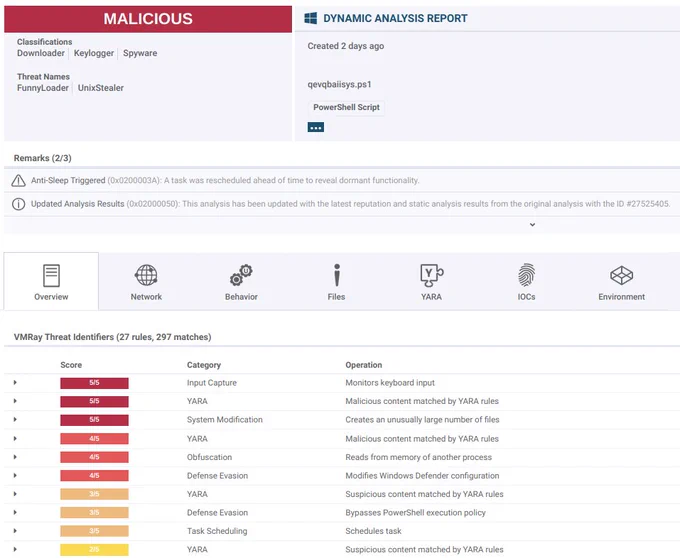Click the Overview document icon

(51, 275)
